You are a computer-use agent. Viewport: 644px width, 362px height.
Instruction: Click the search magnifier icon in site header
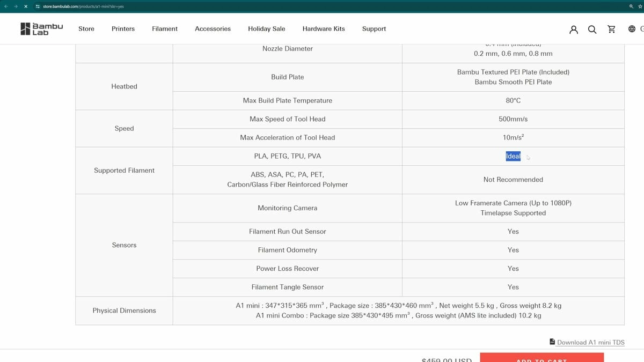[592, 29]
